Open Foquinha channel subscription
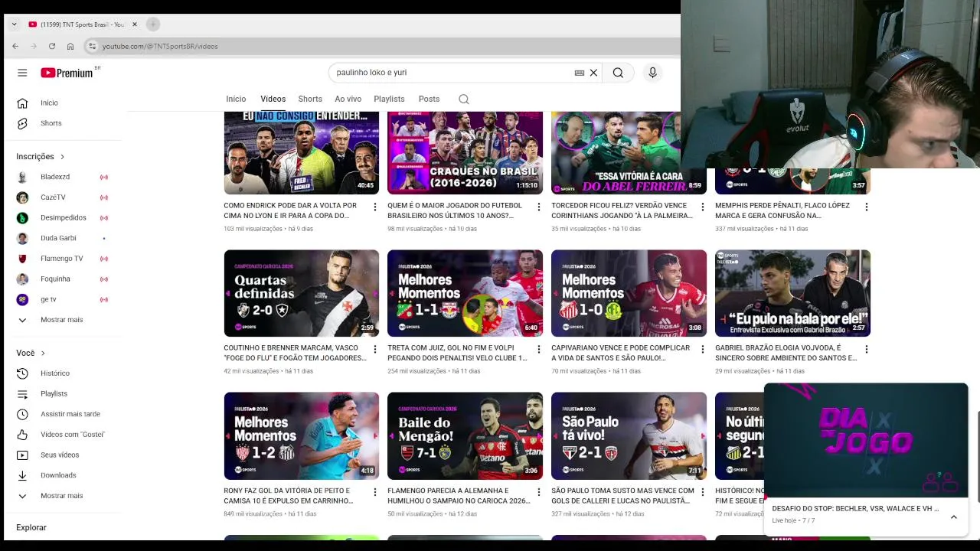 [55, 279]
